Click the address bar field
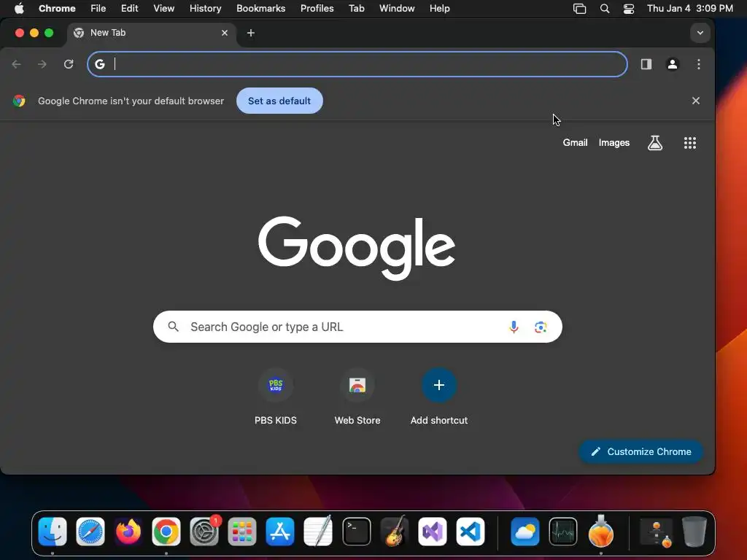Image resolution: width=747 pixels, height=560 pixels. pos(357,64)
